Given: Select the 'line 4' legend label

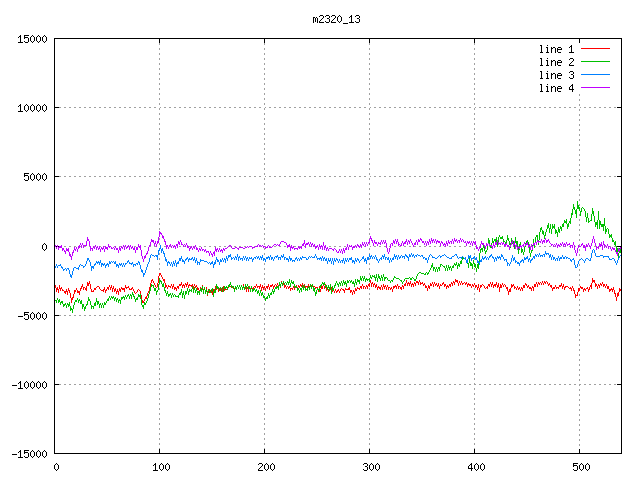Looking at the screenshot, I should 556,89.
